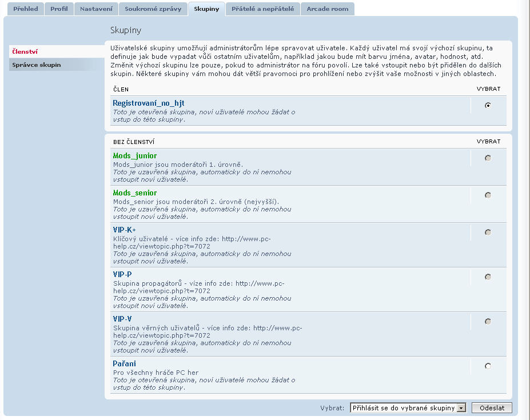530x420 pixels.
Task: Go to Soukromé zprávy tab
Action: point(153,9)
